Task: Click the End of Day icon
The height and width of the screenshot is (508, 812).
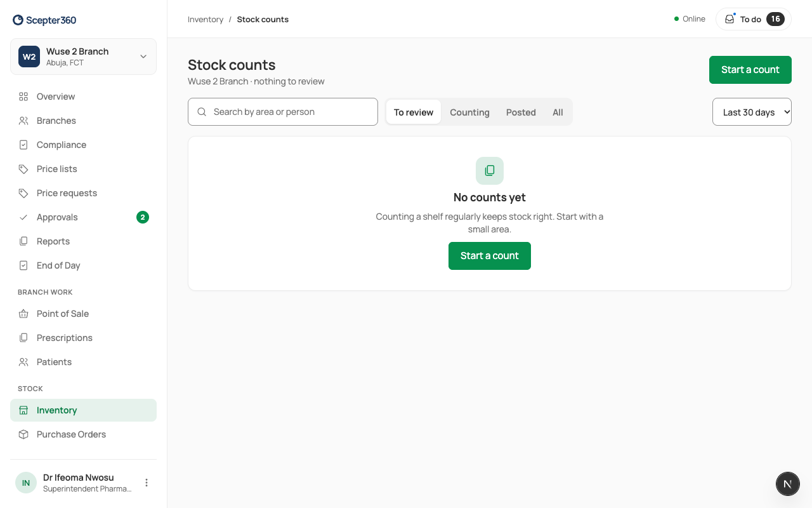Action: point(23,265)
